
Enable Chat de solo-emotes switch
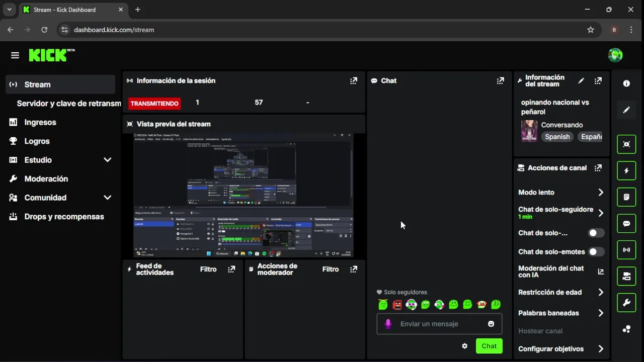coord(596,251)
